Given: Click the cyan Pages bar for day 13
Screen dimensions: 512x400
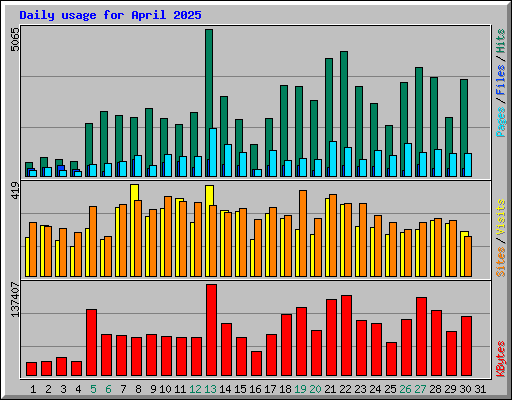Looking at the screenshot, I should (x=213, y=152).
